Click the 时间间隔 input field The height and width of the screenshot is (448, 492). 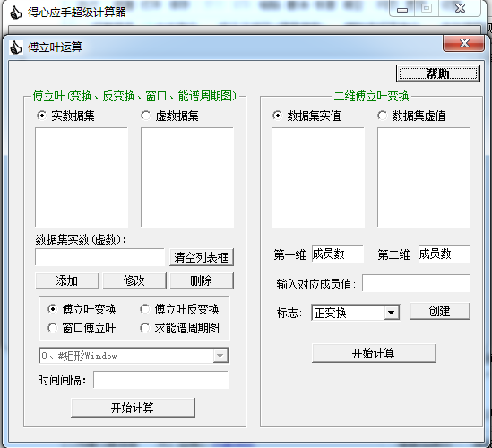click(161, 380)
